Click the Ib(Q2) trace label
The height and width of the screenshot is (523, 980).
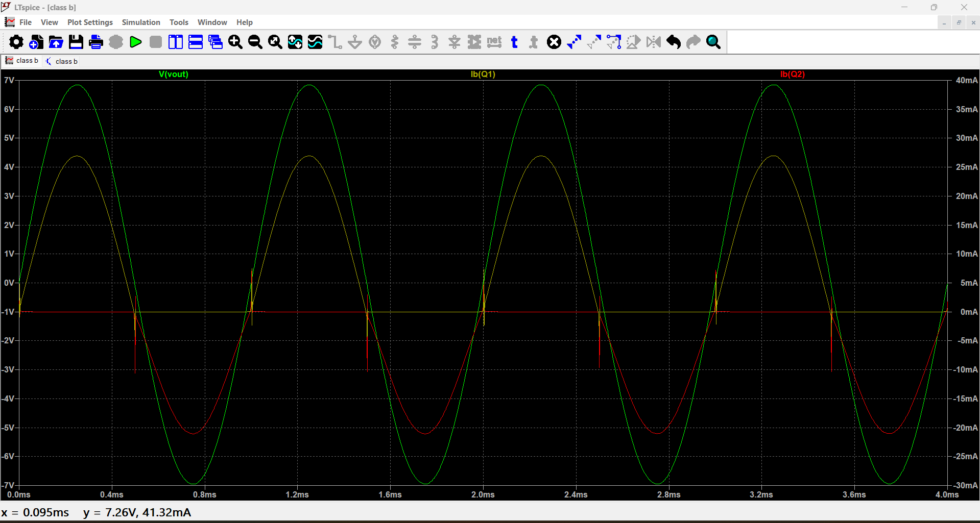pos(793,74)
